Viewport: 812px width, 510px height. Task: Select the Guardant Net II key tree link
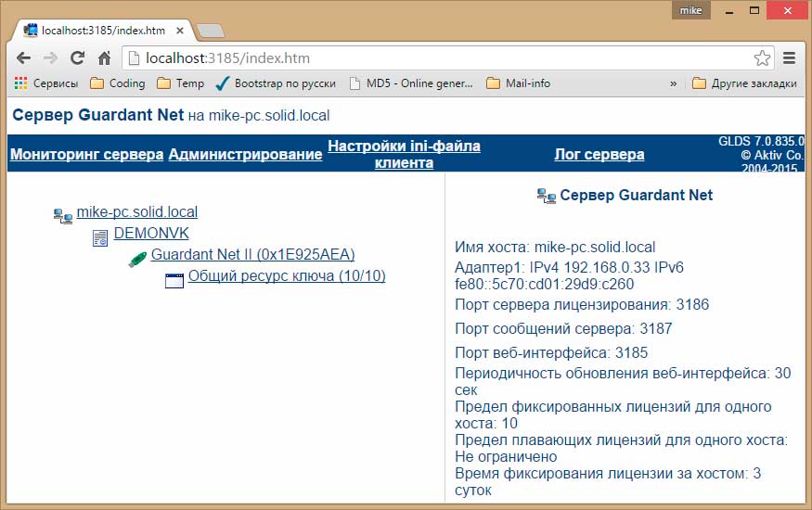point(252,254)
